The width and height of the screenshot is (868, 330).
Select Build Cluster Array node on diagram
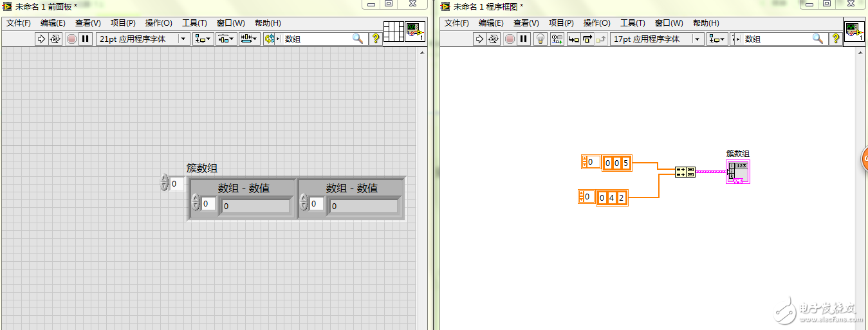pos(685,172)
